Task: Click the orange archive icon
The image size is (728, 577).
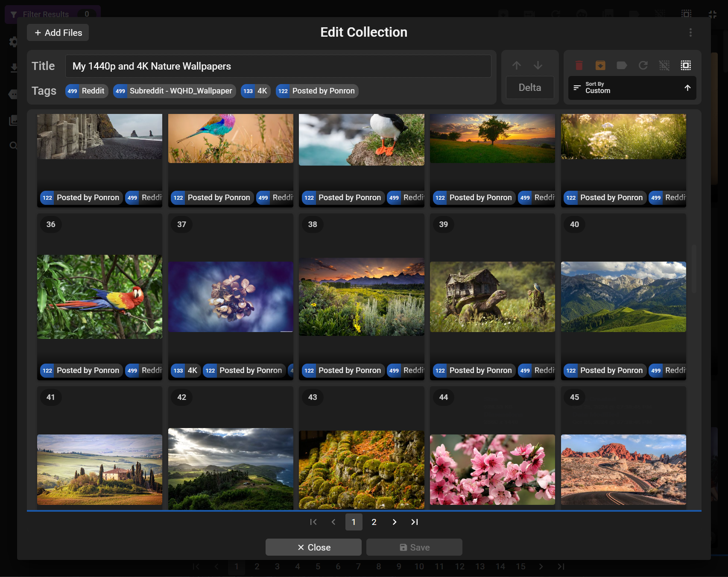Action: pyautogui.click(x=600, y=65)
